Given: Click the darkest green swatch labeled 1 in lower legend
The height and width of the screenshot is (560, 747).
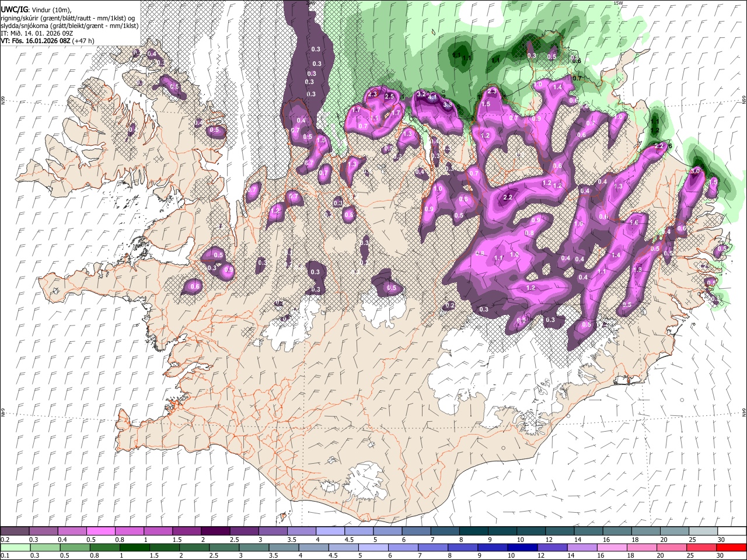Looking at the screenshot, I should click(134, 547).
